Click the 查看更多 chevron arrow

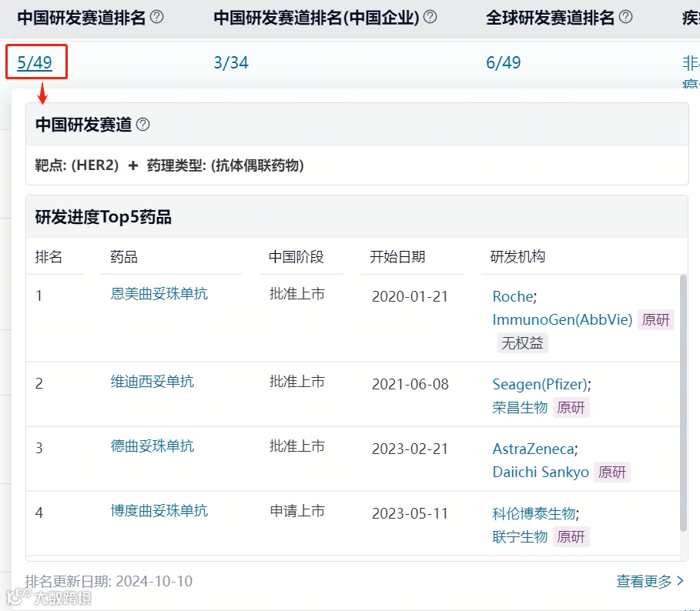point(680,581)
